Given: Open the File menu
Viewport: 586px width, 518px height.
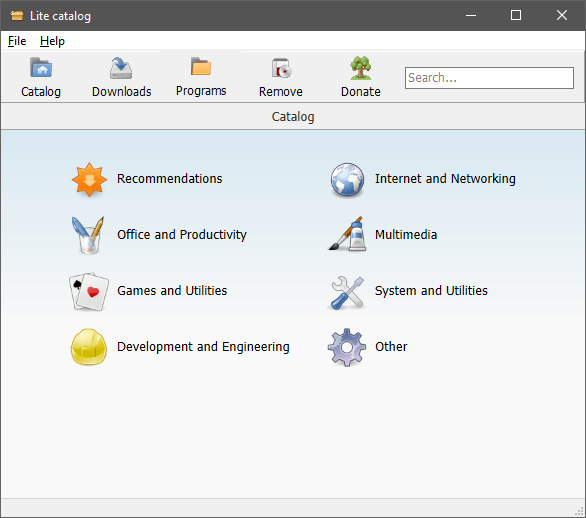Looking at the screenshot, I should tap(17, 41).
